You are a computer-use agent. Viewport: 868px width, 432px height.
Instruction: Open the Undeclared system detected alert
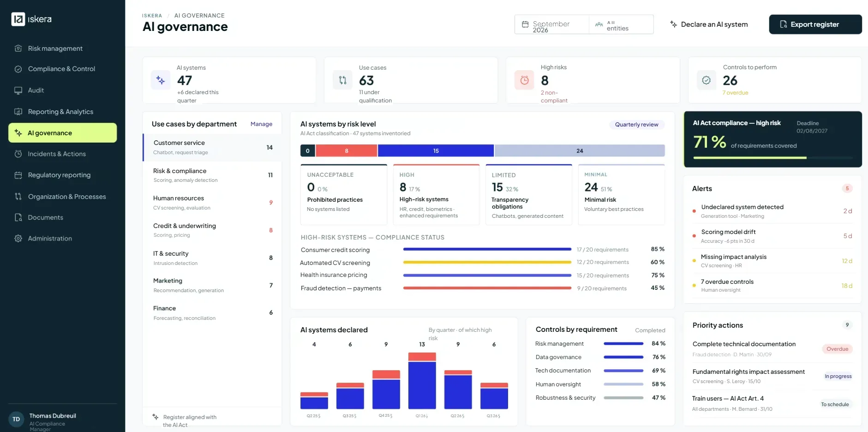coord(772,211)
